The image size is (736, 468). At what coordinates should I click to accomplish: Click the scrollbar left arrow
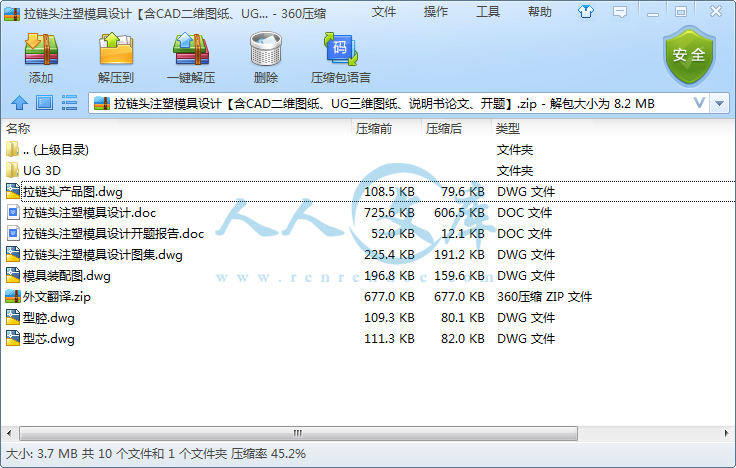coord(9,433)
